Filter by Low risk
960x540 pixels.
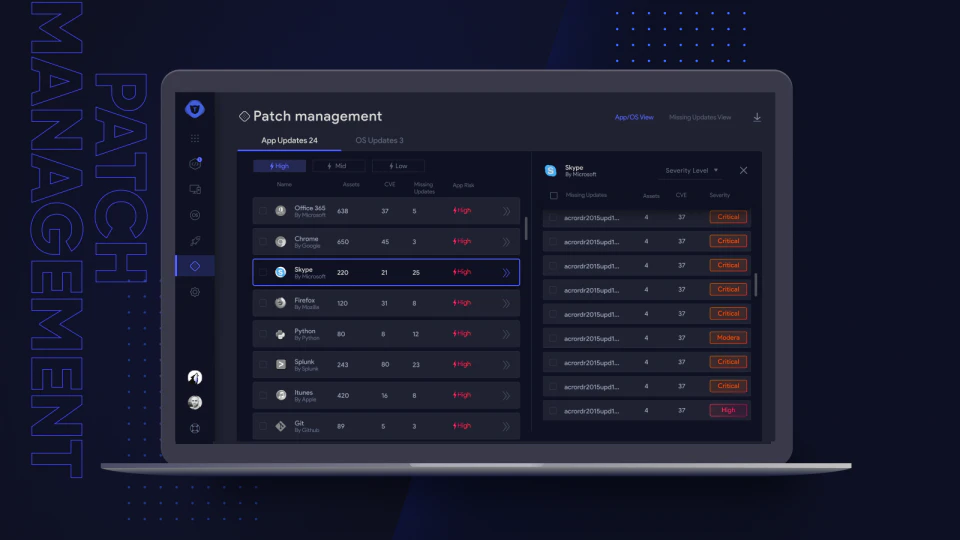tap(398, 166)
